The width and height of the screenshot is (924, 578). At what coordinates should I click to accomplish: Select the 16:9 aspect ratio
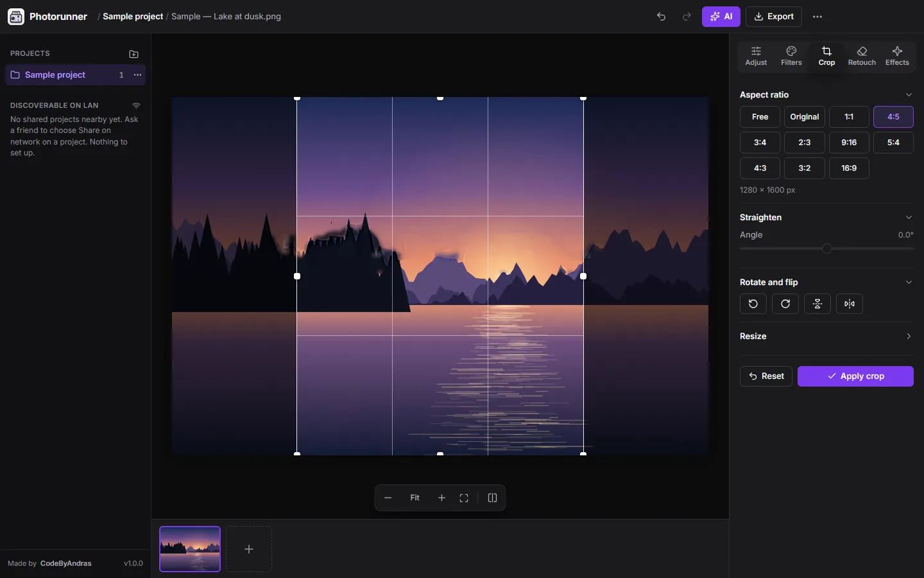(849, 168)
